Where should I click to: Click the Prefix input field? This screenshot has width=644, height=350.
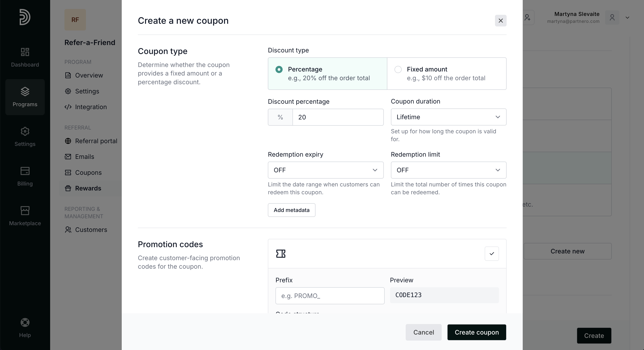coord(330,296)
